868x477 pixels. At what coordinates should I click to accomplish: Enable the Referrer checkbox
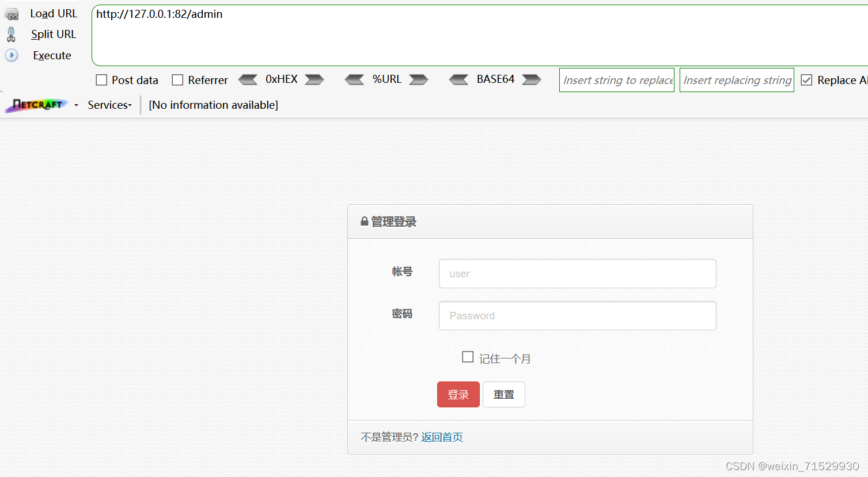(x=177, y=80)
